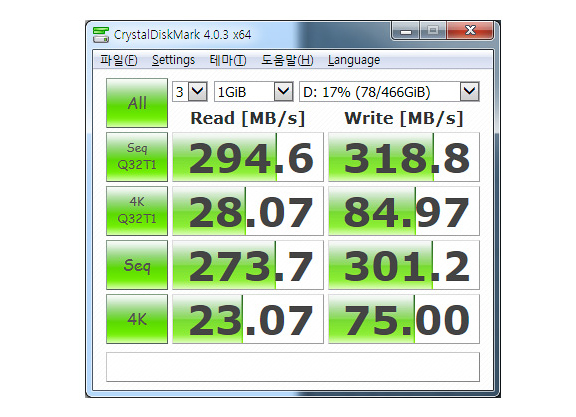Click the Seq Q32T1 read result 294.6
Image resolution: width=576 pixels, height=417 pixels.
tap(248, 157)
